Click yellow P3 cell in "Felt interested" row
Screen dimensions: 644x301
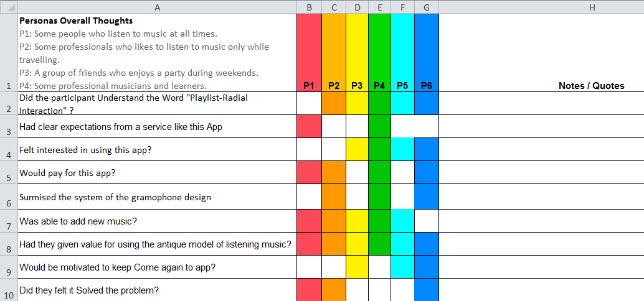pyautogui.click(x=357, y=149)
